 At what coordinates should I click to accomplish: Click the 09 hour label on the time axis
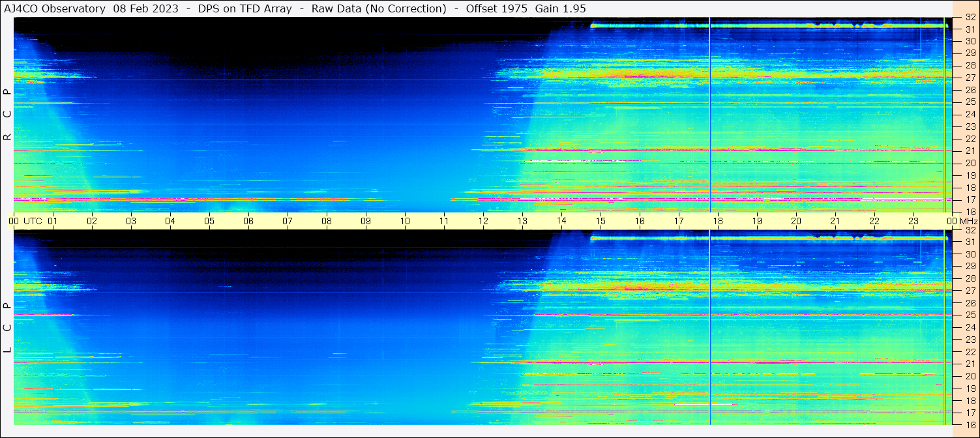point(366,221)
